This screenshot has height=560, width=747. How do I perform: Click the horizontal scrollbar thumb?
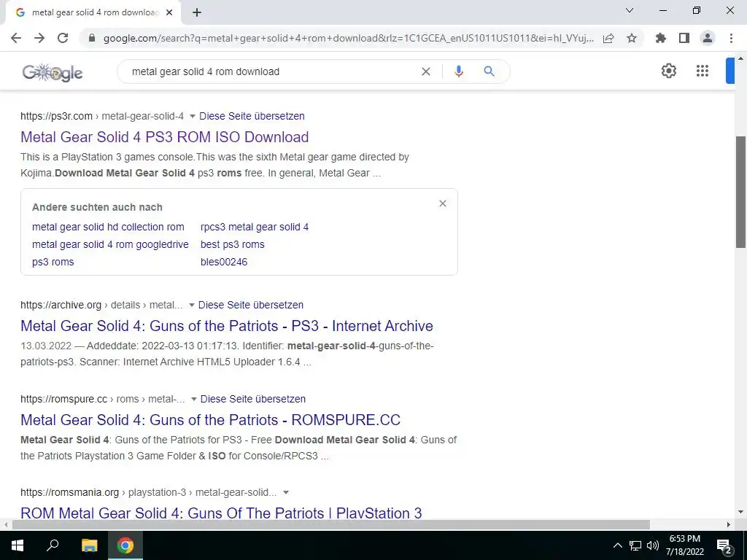[x=331, y=525]
